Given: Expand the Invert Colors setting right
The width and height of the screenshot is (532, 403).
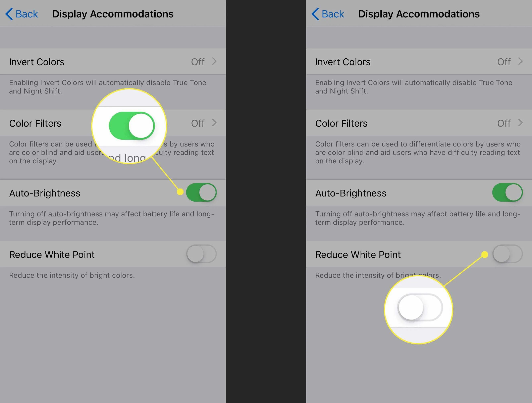Looking at the screenshot, I should click(521, 62).
